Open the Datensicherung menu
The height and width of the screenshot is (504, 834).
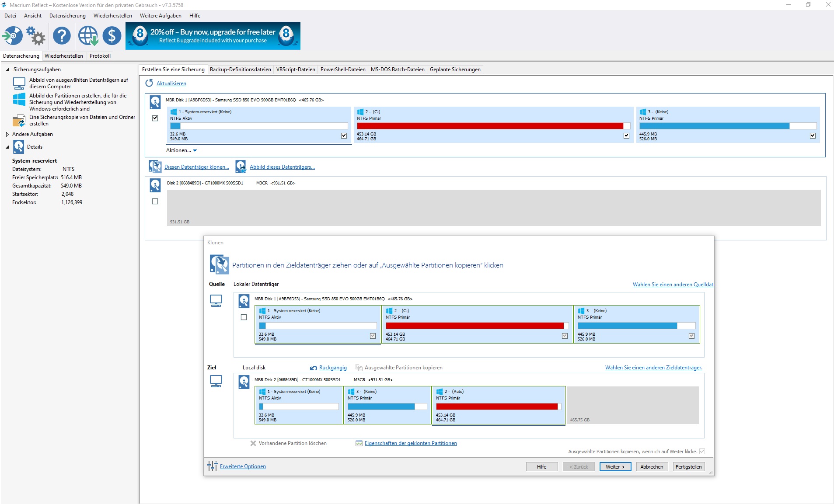67,15
